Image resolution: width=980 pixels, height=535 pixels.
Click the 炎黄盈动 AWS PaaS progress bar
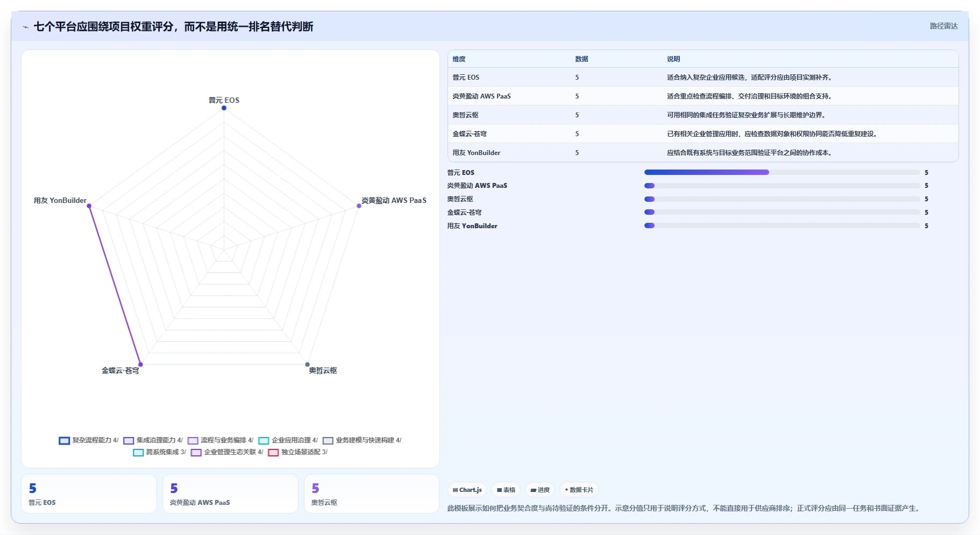(x=782, y=186)
